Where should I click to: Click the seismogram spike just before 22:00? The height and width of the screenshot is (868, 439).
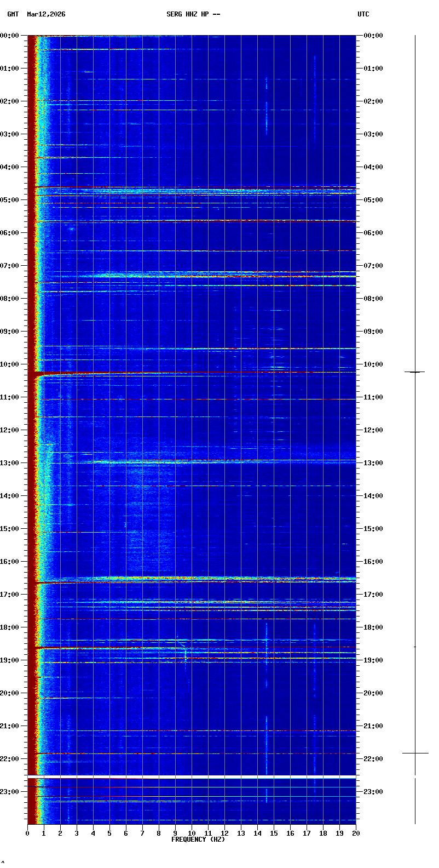pyautogui.click(x=415, y=753)
